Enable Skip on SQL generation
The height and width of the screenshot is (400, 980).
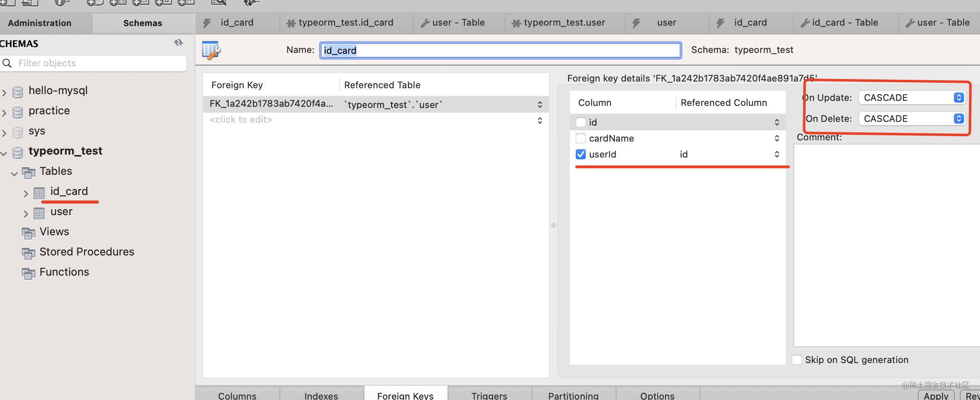click(x=797, y=360)
